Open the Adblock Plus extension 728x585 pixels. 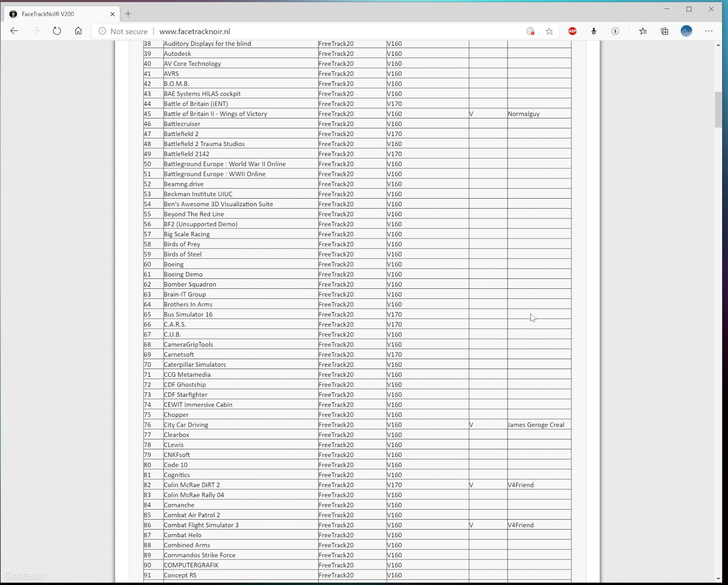coord(572,31)
